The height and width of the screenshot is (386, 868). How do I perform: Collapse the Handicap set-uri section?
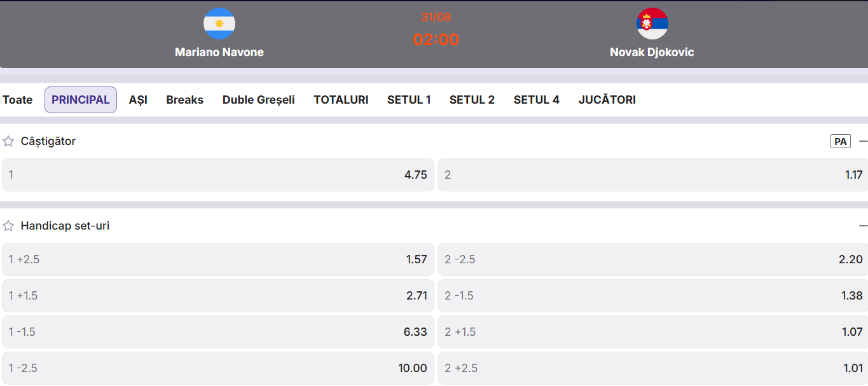[863, 226]
